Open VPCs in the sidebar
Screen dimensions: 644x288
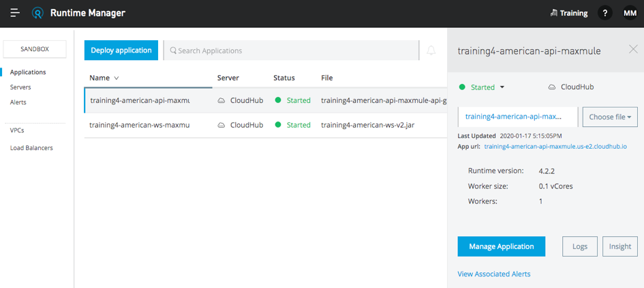coord(17,130)
